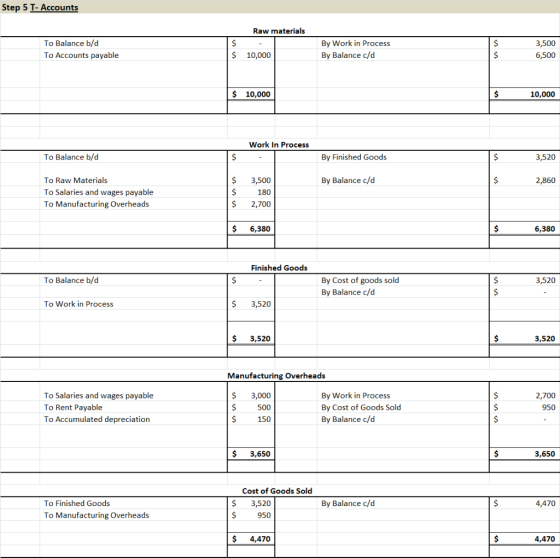This screenshot has width=560, height=558.
Task: Select the 500 rent amount
Action: pos(264,407)
